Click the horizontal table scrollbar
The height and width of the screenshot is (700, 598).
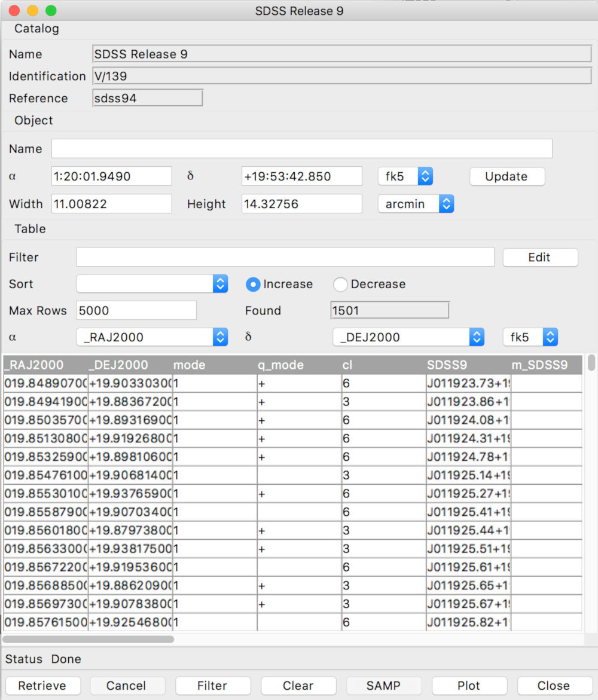tap(89, 639)
